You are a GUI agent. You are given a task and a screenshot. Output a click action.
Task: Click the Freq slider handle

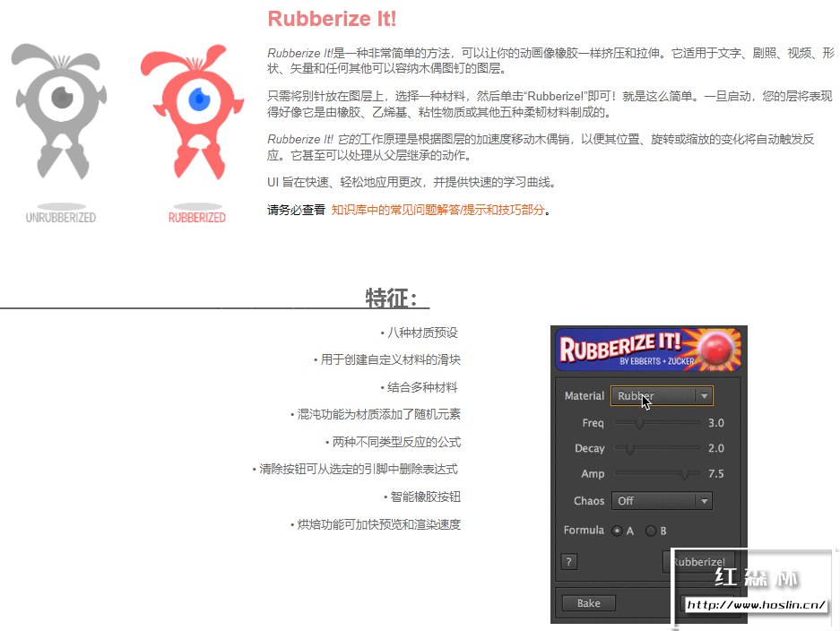pos(640,423)
